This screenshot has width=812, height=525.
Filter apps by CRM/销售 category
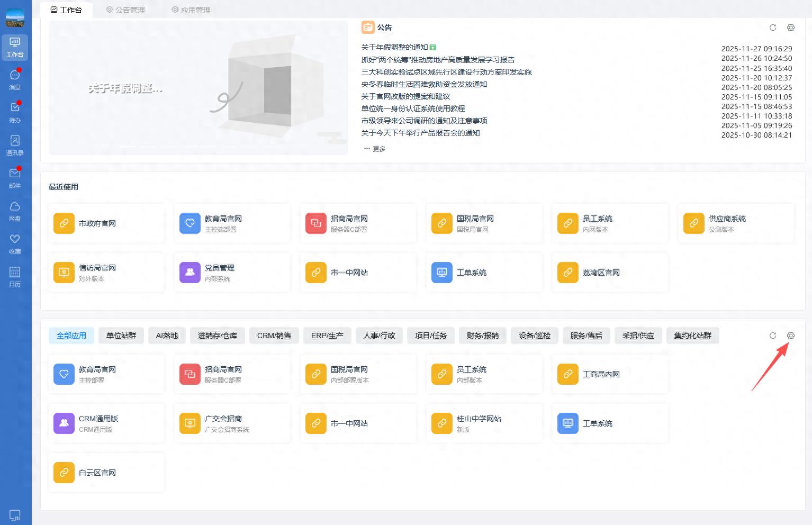[274, 335]
